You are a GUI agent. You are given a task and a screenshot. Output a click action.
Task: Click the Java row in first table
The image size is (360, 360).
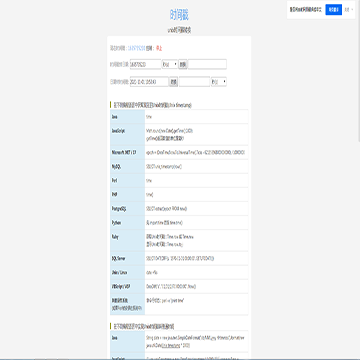pos(179,117)
